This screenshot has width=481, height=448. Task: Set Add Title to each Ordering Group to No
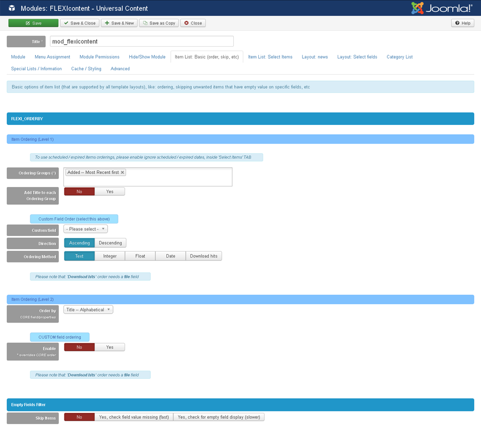pos(79,192)
